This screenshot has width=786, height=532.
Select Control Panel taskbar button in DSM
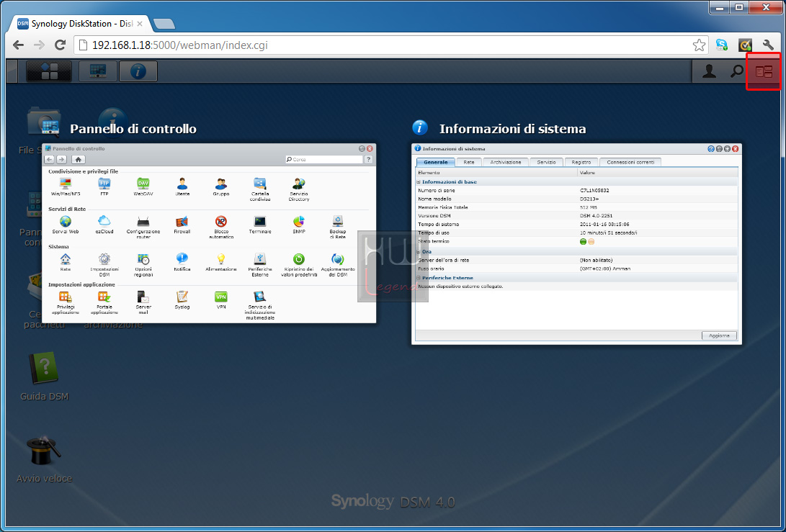(x=98, y=71)
